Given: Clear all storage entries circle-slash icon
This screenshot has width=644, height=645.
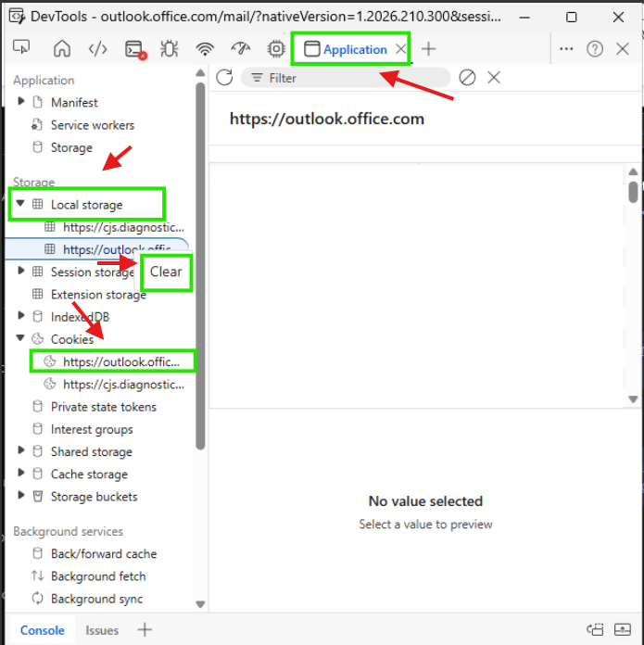Looking at the screenshot, I should tap(467, 77).
